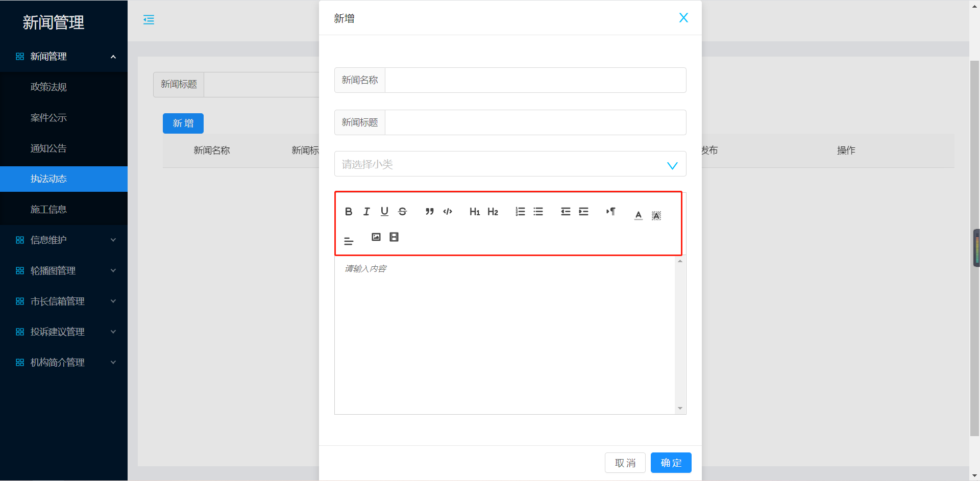Apply Heading 1 style
Image resolution: width=980 pixels, height=481 pixels.
click(x=475, y=212)
